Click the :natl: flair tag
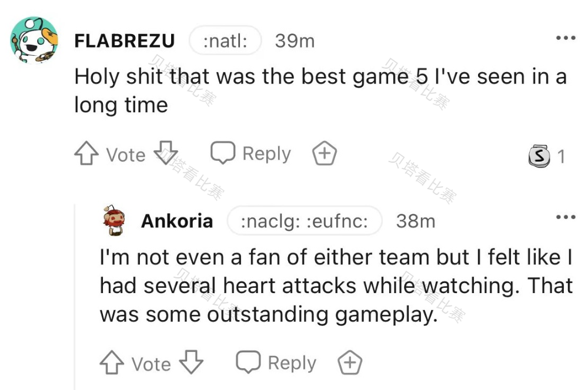 (x=225, y=41)
